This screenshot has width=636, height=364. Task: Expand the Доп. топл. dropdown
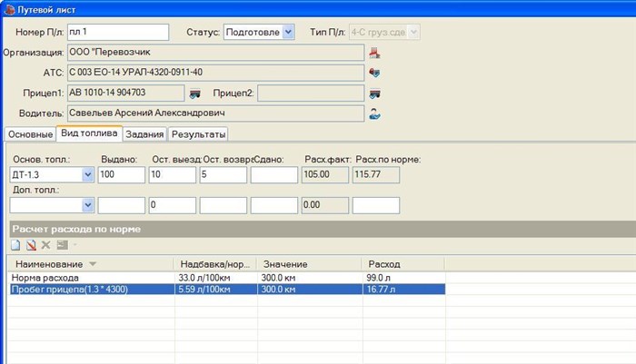point(87,205)
